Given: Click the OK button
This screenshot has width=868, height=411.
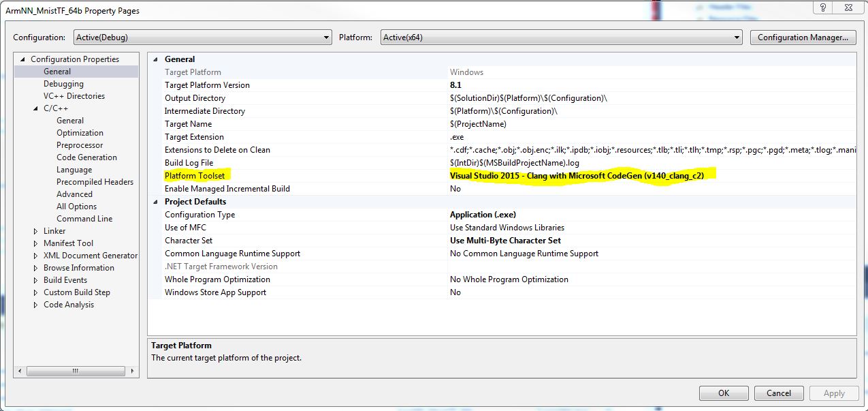Looking at the screenshot, I should point(723,393).
